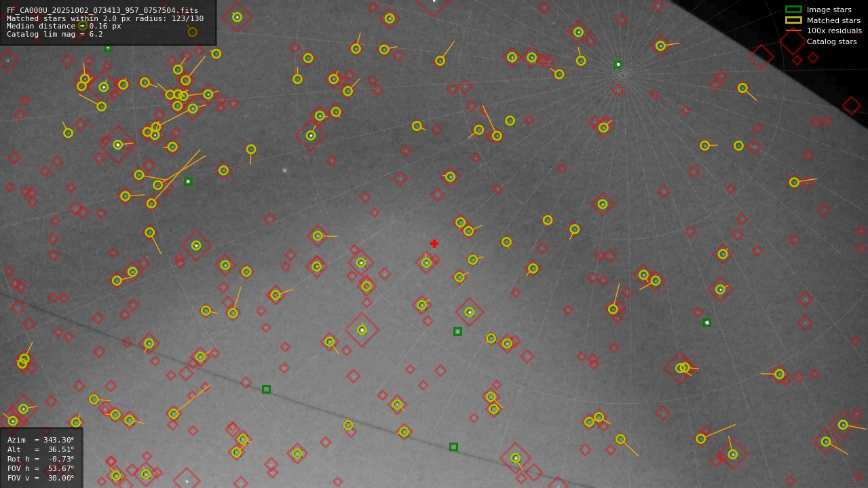Click the 'FOV h = 53.67°' value

41,468
